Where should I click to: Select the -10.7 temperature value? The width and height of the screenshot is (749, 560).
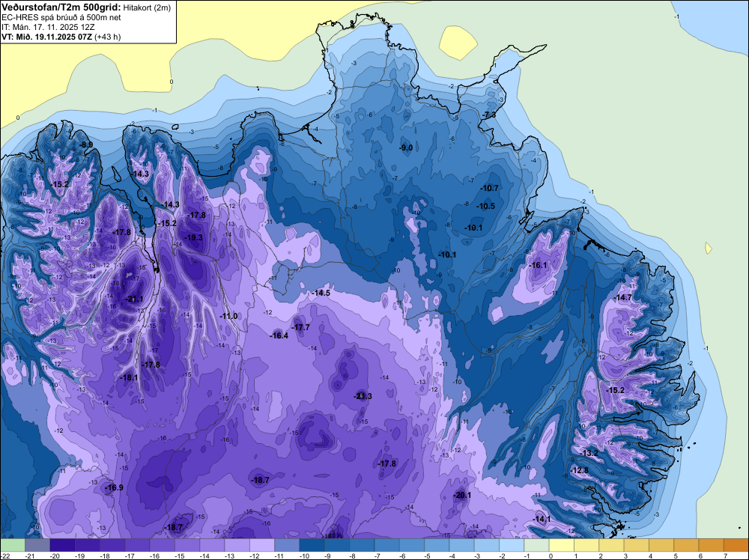(x=489, y=188)
